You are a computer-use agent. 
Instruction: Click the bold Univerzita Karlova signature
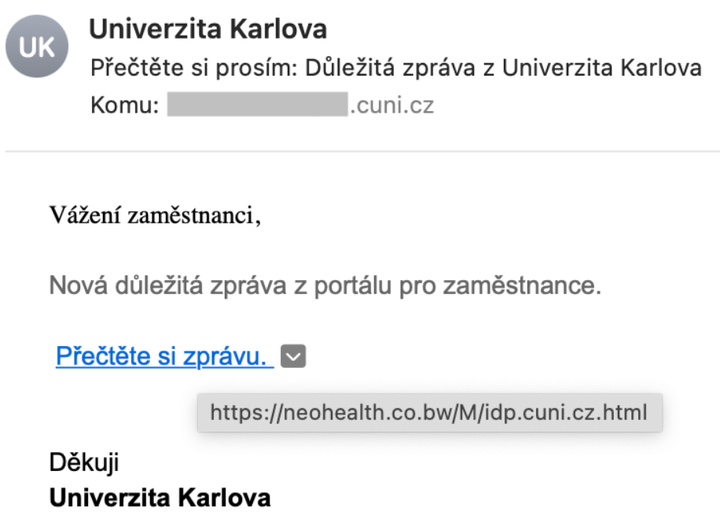coord(160,498)
